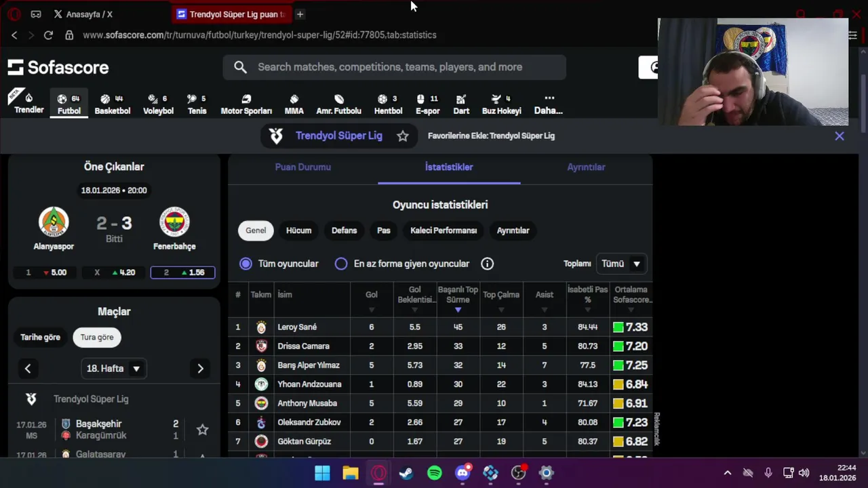Image resolution: width=868 pixels, height=488 pixels.
Task: Close the favorites banner
Action: [x=840, y=136]
